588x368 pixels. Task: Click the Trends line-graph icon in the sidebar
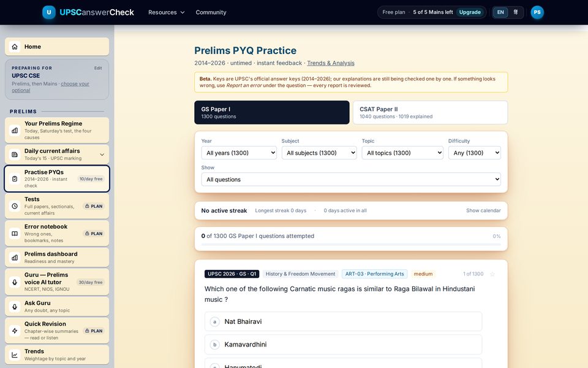pos(15,355)
